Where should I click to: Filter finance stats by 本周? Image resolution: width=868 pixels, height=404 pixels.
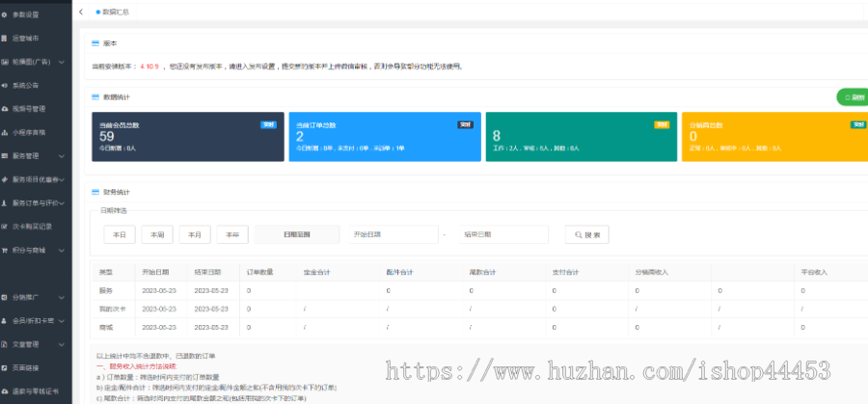pos(157,234)
